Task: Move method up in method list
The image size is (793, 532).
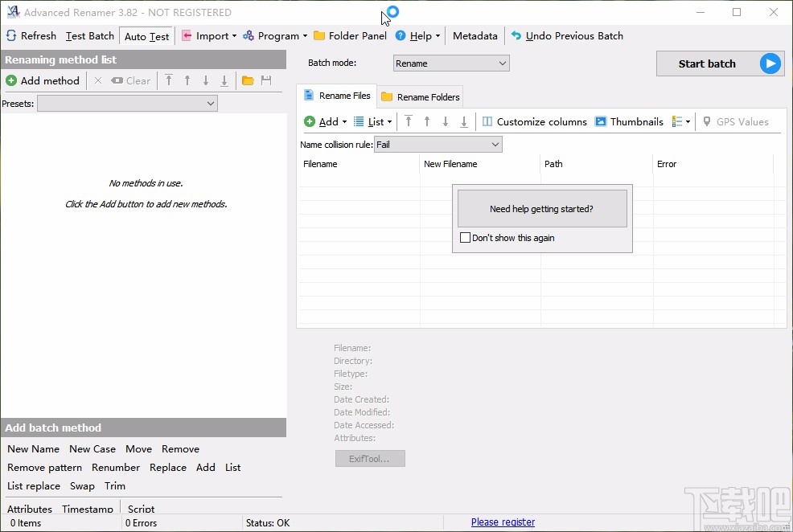Action: tap(187, 81)
